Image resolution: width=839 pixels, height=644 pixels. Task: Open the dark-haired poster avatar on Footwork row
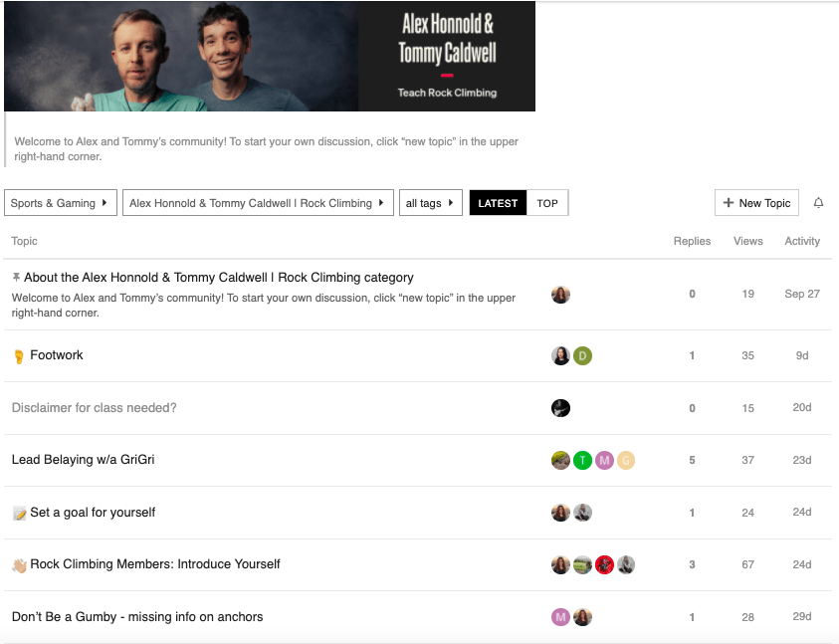[x=560, y=355]
